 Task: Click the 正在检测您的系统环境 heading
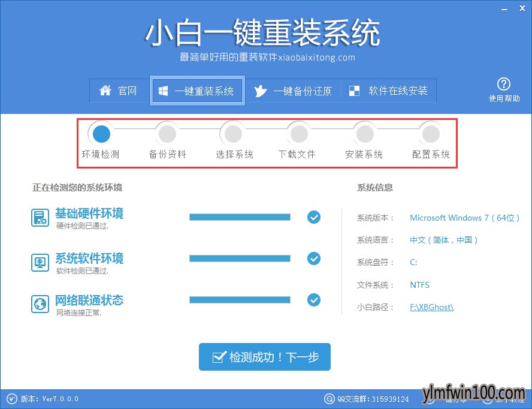tap(77, 188)
